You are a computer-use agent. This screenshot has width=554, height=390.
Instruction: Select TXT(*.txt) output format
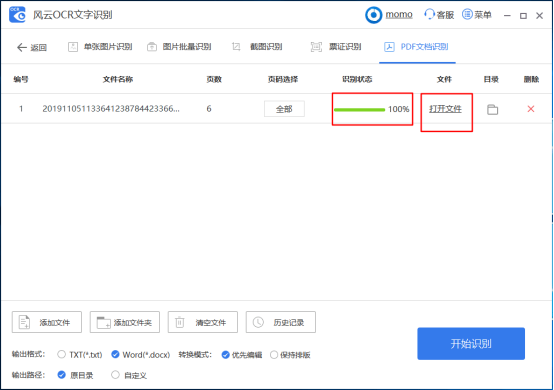(x=80, y=354)
